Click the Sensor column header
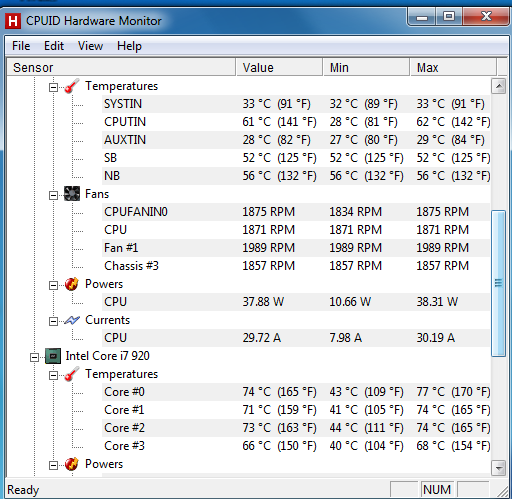512x499 pixels. (121, 68)
